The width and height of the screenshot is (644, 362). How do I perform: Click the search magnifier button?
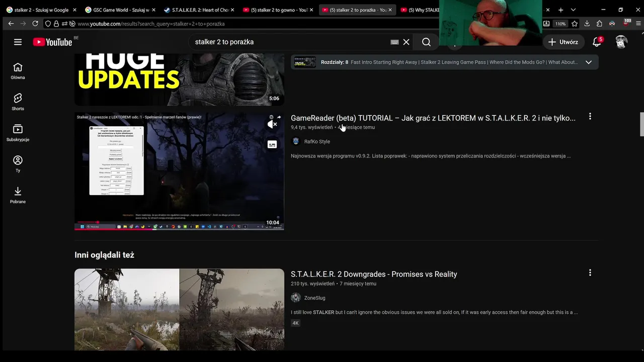(x=426, y=42)
